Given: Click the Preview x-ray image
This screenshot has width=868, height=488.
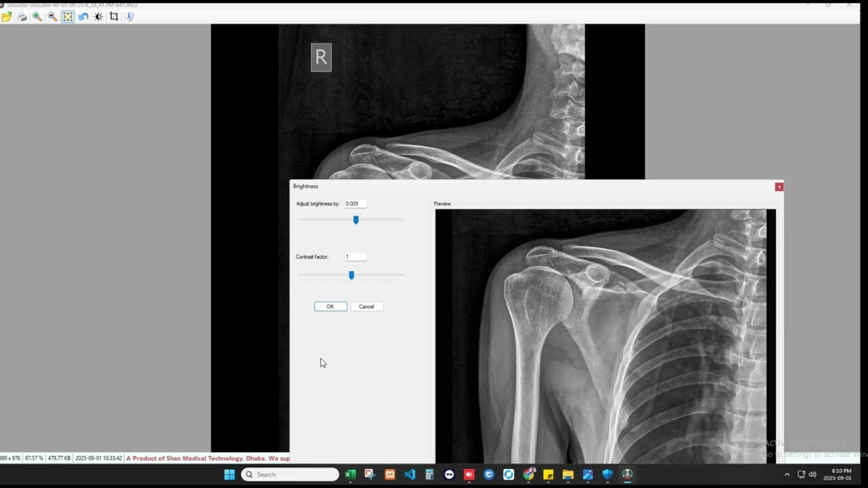Looking at the screenshot, I should tap(605, 335).
